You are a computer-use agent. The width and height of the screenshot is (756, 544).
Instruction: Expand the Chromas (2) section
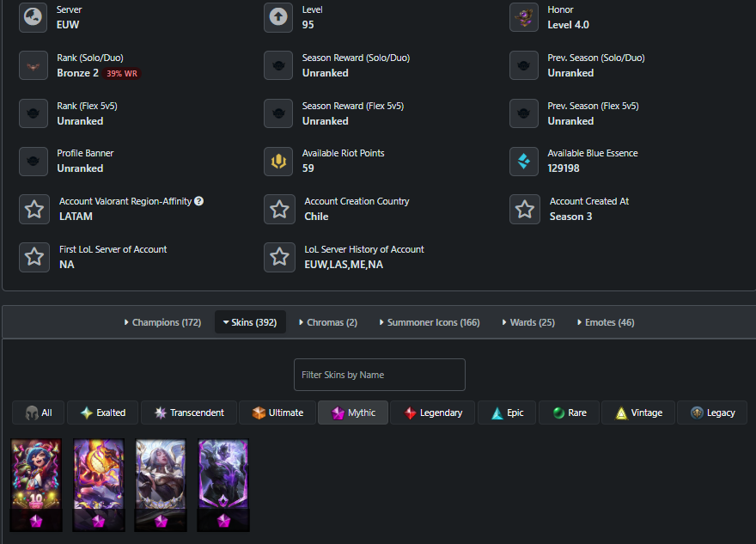pyautogui.click(x=328, y=322)
